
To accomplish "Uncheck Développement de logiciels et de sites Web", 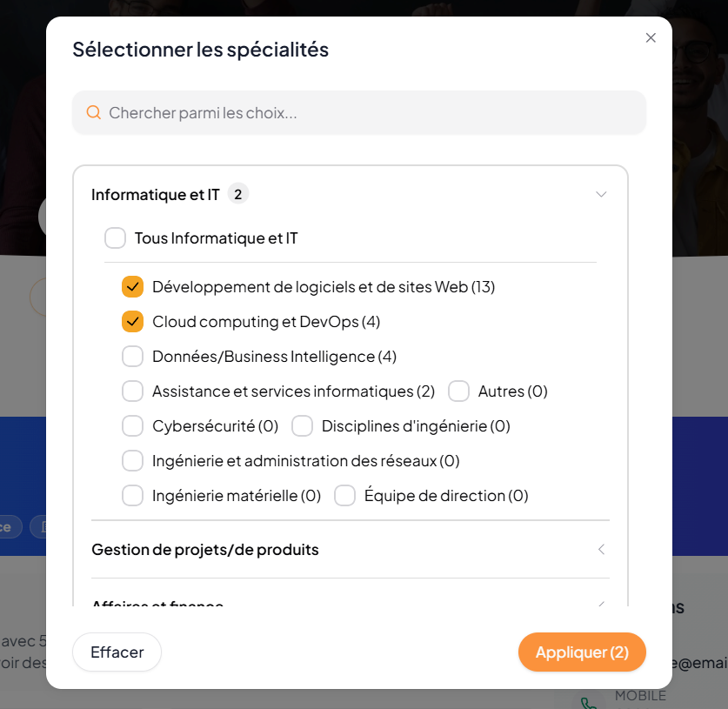I will (132, 287).
